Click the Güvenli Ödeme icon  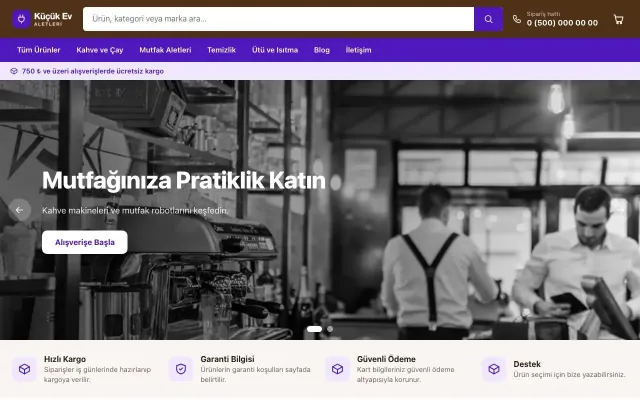pos(337,369)
